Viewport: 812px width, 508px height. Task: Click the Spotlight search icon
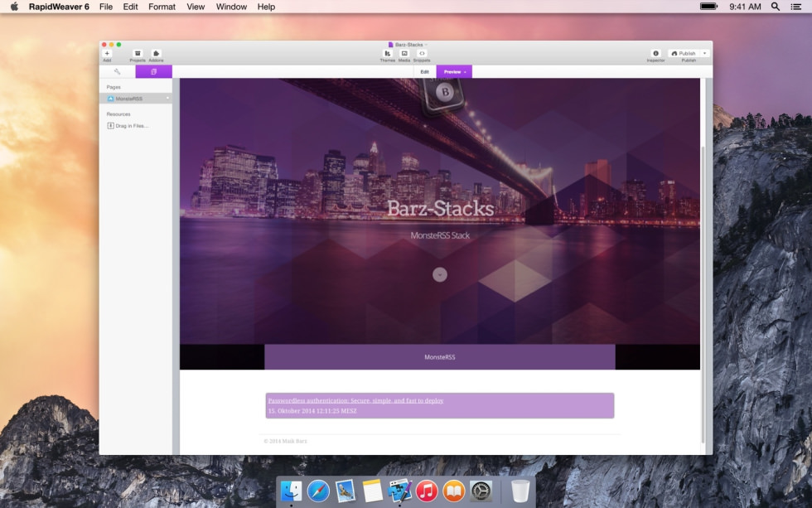tap(776, 7)
